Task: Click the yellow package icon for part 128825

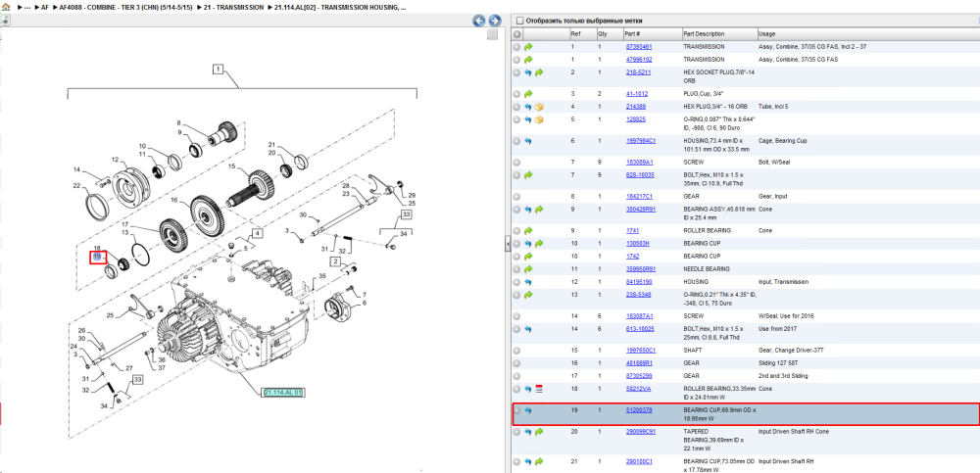Action: (x=539, y=119)
